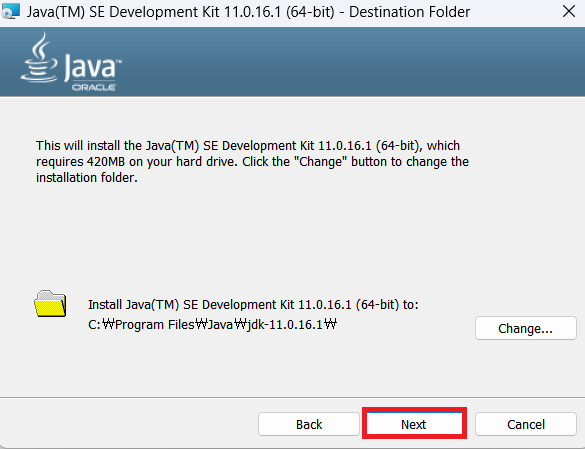Screen dimensions: 585x449
Task: Click the window title 'Destination Folder' text
Action: (409, 12)
